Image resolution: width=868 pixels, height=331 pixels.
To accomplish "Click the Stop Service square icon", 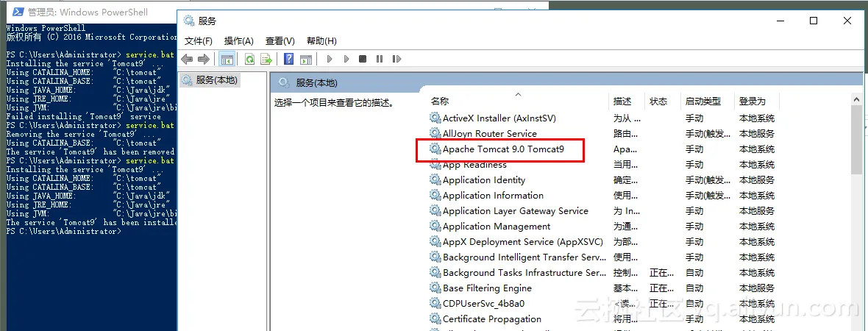I will (x=363, y=59).
